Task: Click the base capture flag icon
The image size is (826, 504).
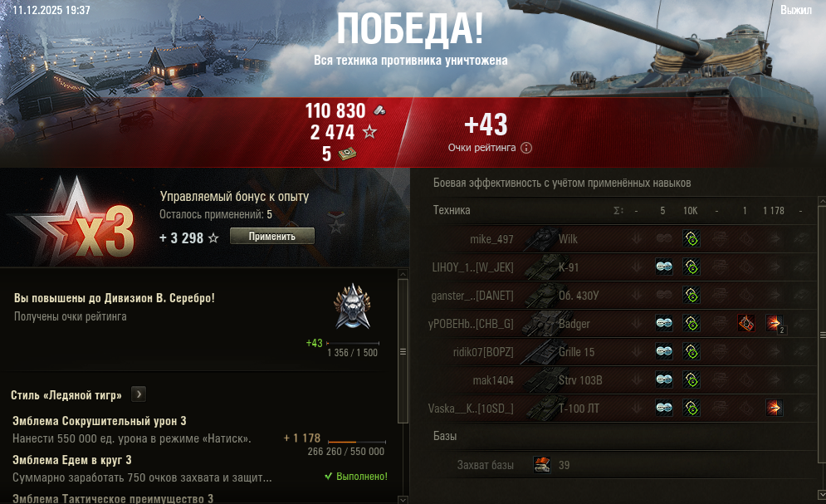Action: pyautogui.click(x=541, y=464)
